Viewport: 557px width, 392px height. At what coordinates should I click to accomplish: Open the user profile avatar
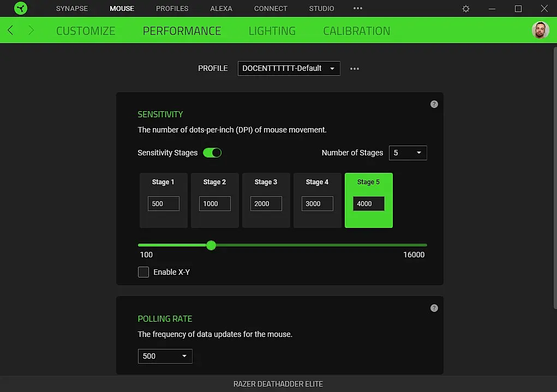tap(540, 30)
